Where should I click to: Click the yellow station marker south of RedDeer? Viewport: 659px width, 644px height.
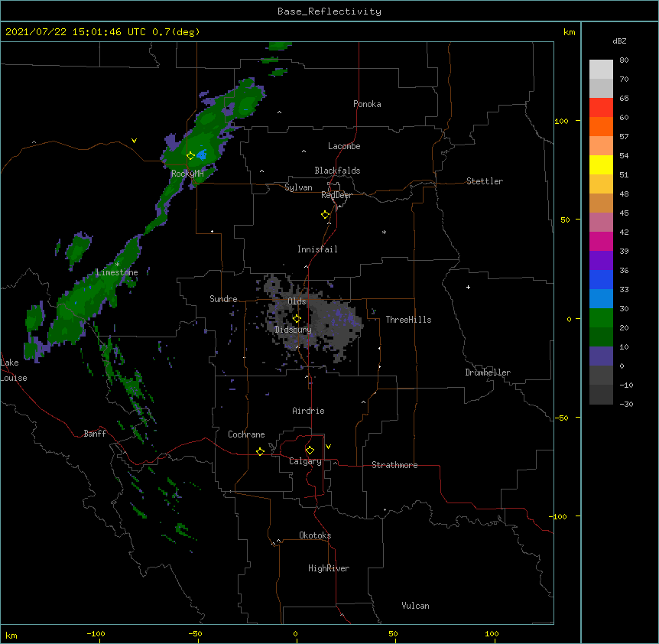[325, 215]
